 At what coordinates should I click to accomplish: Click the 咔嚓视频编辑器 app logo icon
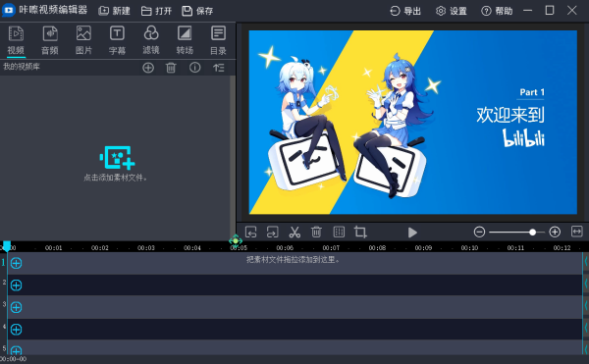[x=8, y=10]
